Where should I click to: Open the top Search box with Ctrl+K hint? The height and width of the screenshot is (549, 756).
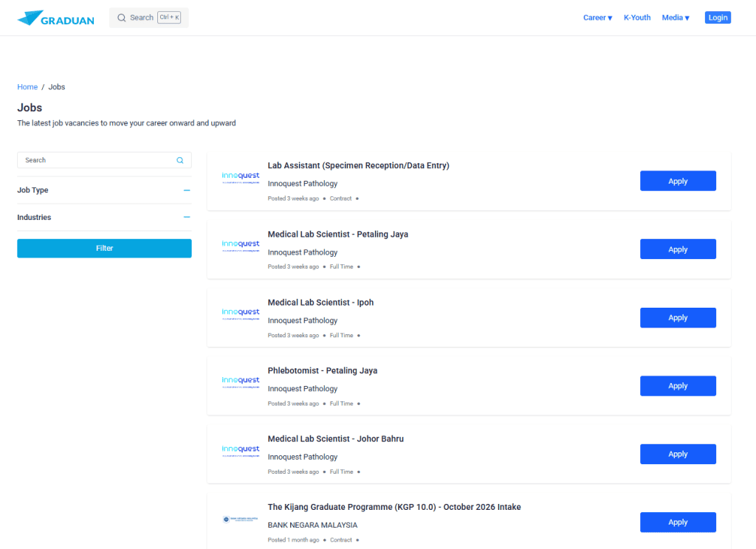(x=148, y=18)
